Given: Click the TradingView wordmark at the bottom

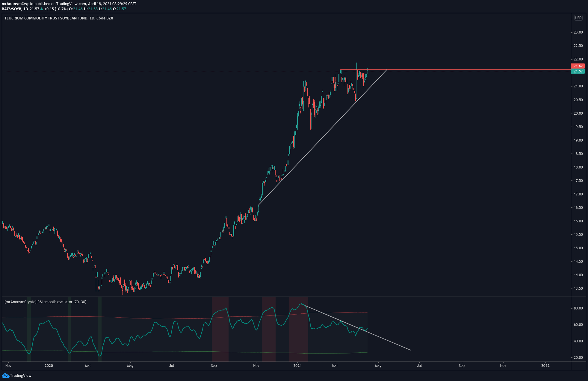Looking at the screenshot, I should tap(21, 376).
